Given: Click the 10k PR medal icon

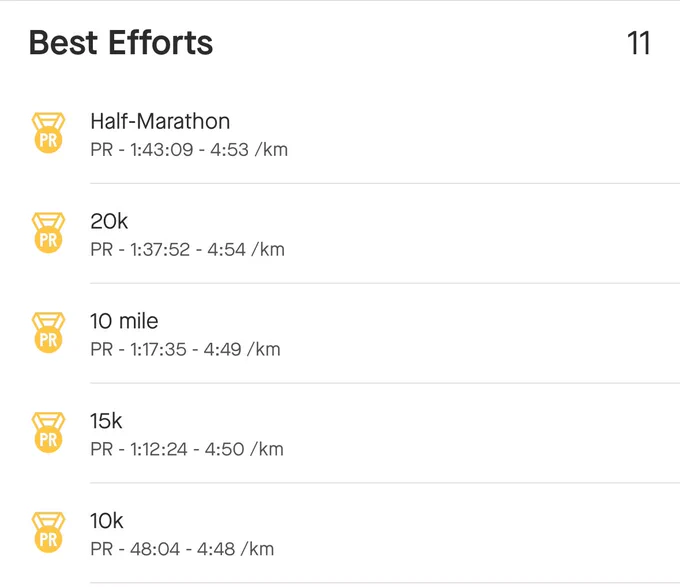Looking at the screenshot, I should (x=48, y=532).
